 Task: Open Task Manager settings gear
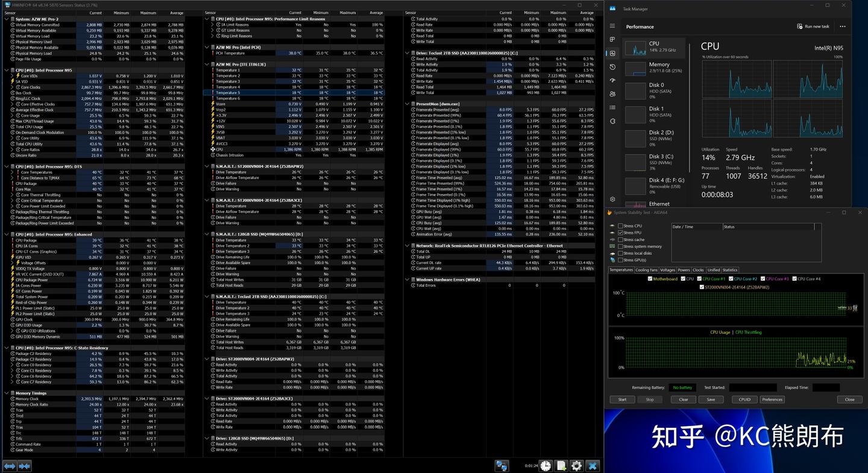point(612,199)
